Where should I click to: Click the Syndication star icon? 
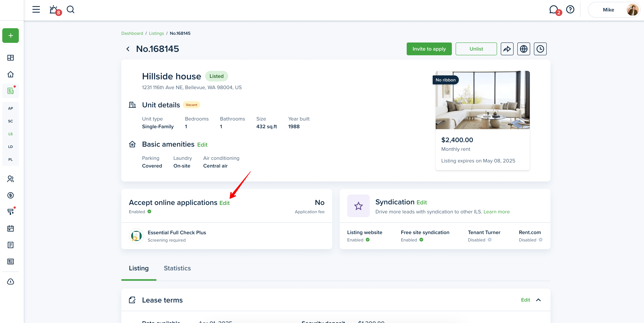coord(358,206)
